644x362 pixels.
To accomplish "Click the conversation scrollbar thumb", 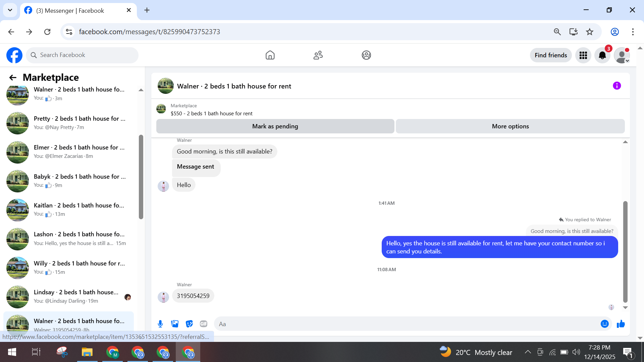I will tap(625, 251).
